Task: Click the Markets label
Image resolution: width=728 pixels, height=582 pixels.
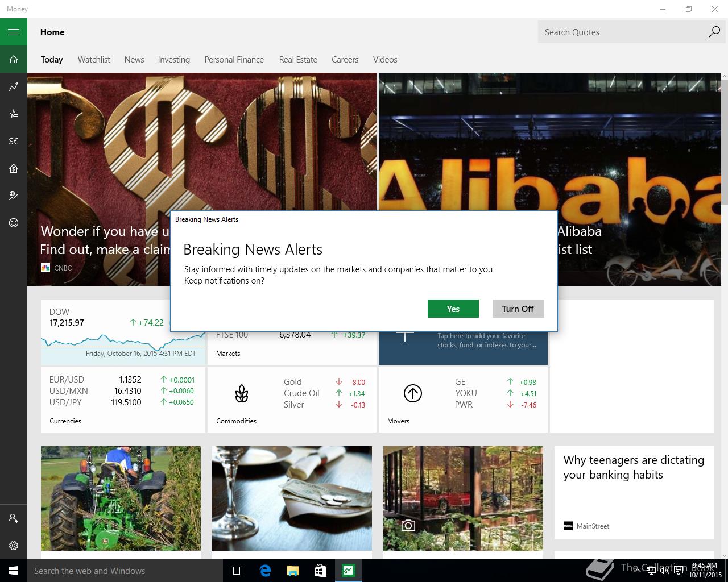Action: coord(228,354)
